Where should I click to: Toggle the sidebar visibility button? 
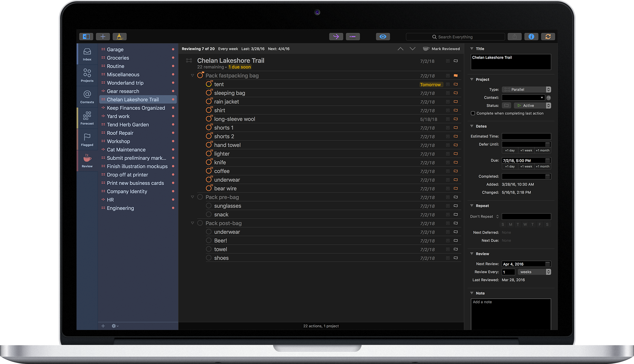pos(86,37)
